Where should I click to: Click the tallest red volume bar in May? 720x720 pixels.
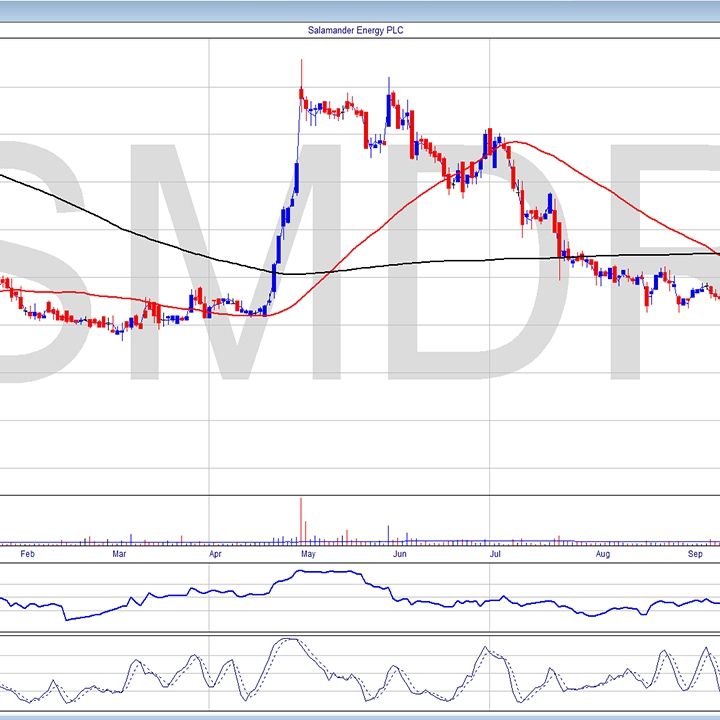[x=302, y=522]
